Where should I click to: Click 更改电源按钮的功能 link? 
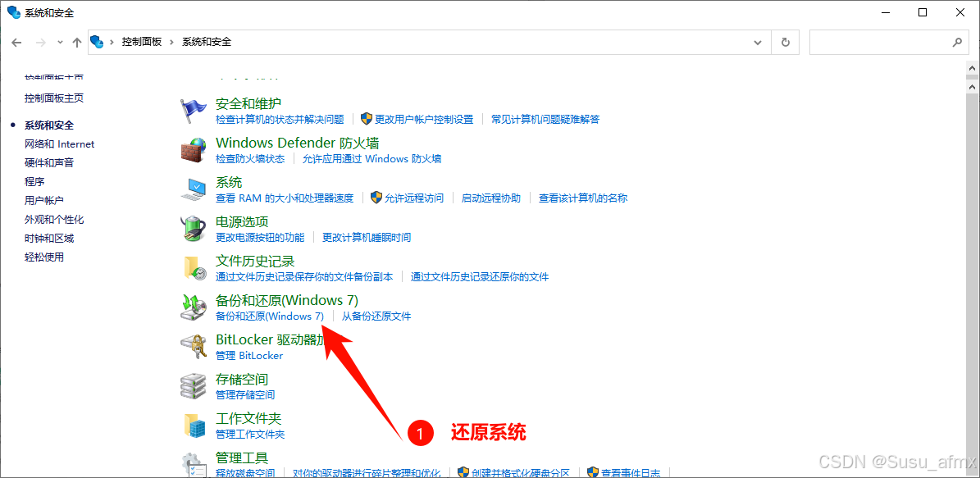coord(260,237)
